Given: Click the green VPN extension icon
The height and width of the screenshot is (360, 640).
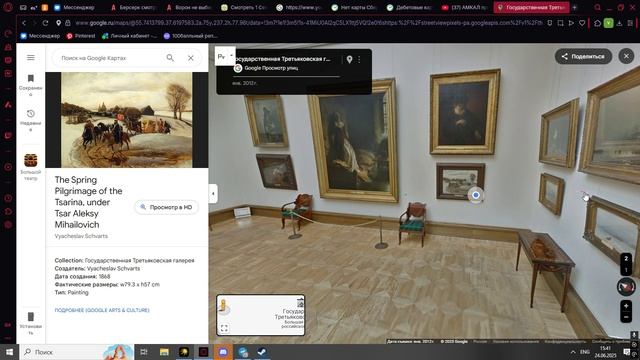Looking at the screenshot, I should pyautogui.click(x=608, y=23).
